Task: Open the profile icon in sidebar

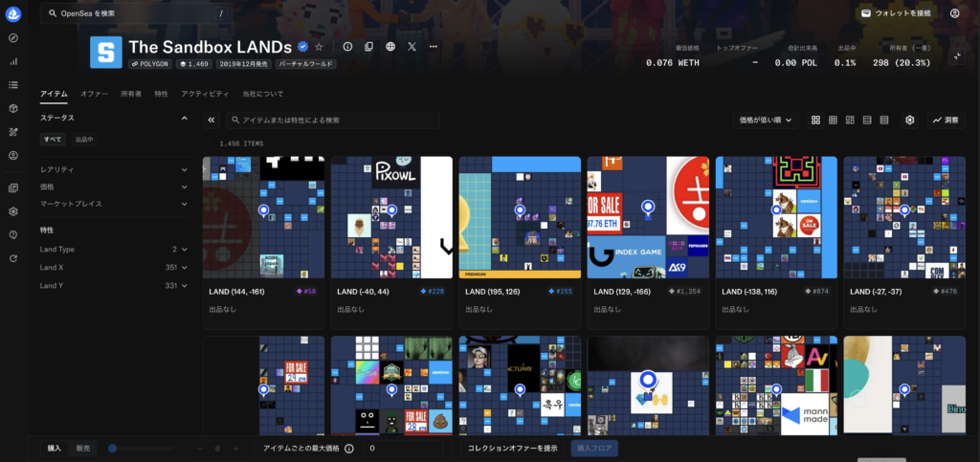Action: [x=13, y=156]
